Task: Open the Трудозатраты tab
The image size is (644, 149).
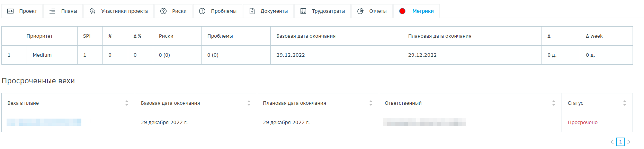Action: [328, 11]
